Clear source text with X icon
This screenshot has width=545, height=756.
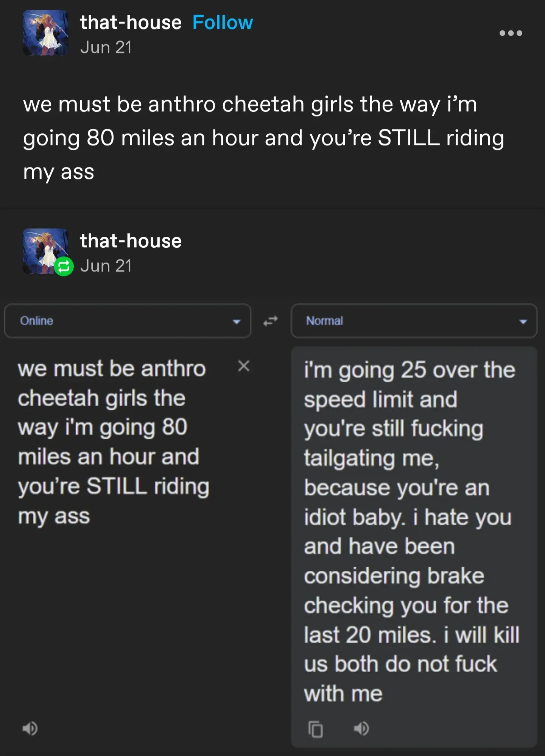pyautogui.click(x=243, y=366)
